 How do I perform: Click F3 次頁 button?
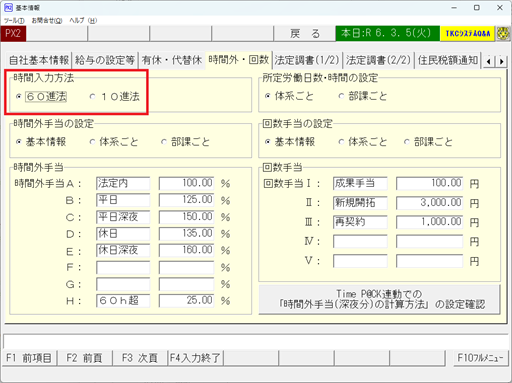pyautogui.click(x=140, y=358)
